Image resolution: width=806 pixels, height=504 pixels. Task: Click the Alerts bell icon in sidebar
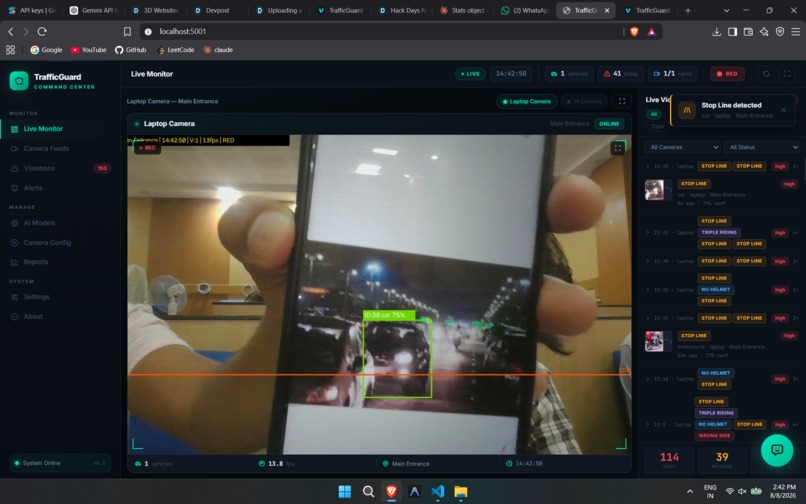point(14,188)
